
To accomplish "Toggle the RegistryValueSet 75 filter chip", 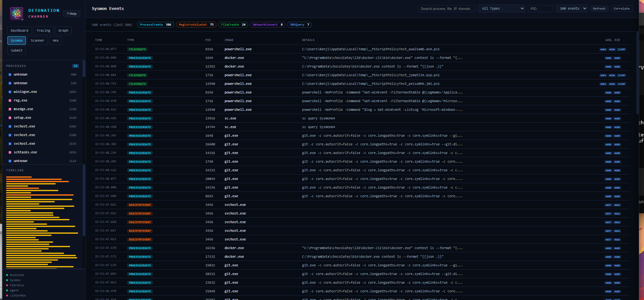I will [196, 25].
